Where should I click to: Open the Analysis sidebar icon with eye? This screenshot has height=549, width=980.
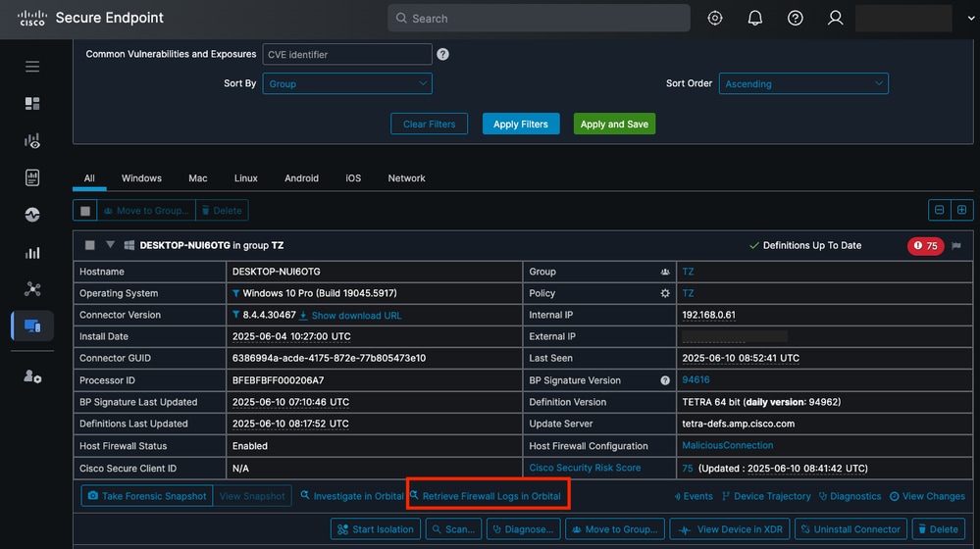pos(31,140)
